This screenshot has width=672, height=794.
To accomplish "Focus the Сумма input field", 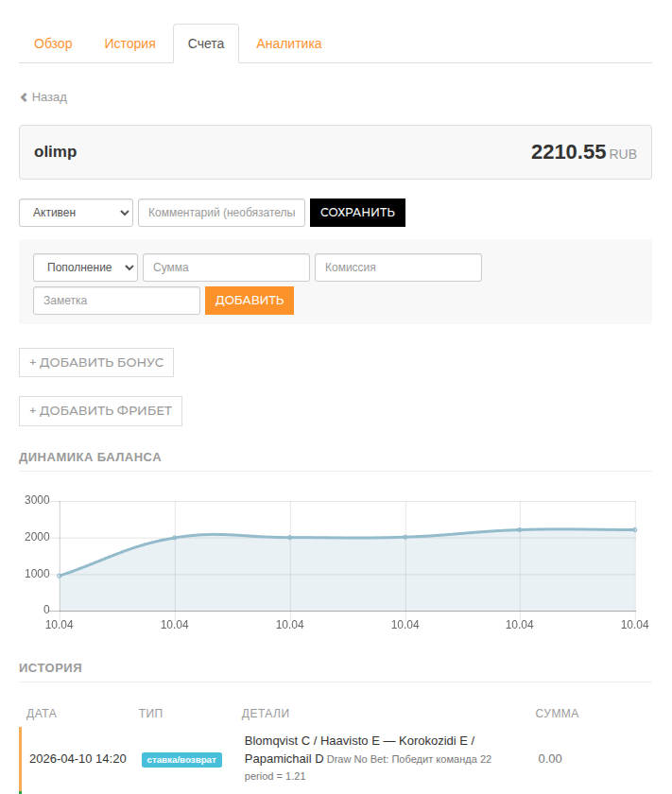I will tap(226, 268).
